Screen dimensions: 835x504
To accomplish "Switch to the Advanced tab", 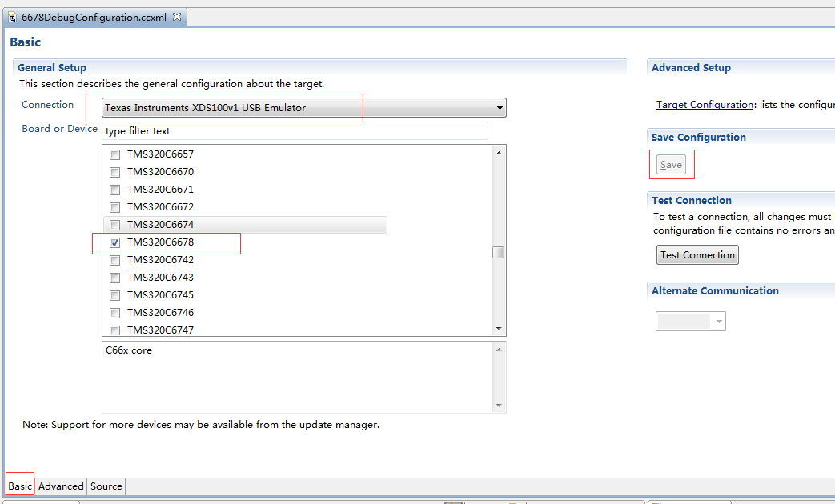I will (61, 486).
